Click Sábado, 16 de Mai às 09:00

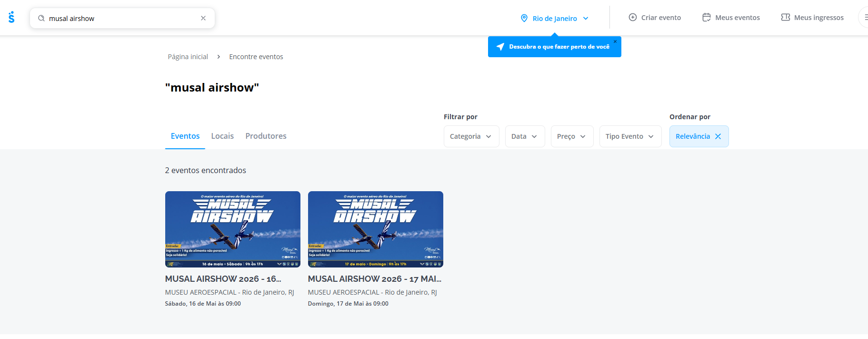coord(203,304)
